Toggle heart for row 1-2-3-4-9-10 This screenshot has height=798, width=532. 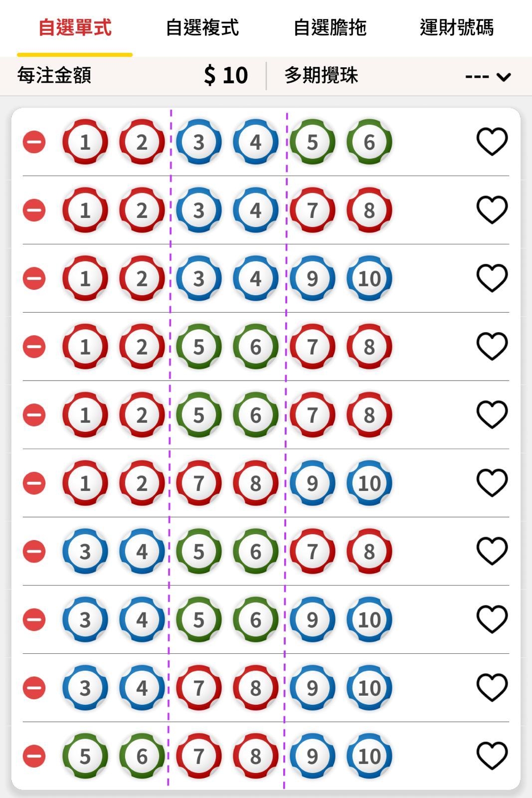click(x=492, y=278)
